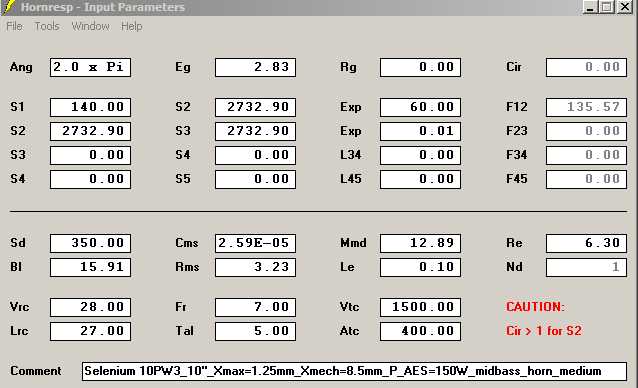Select the Mmd field with 12.89
The height and width of the screenshot is (388, 638).
[x=420, y=243]
